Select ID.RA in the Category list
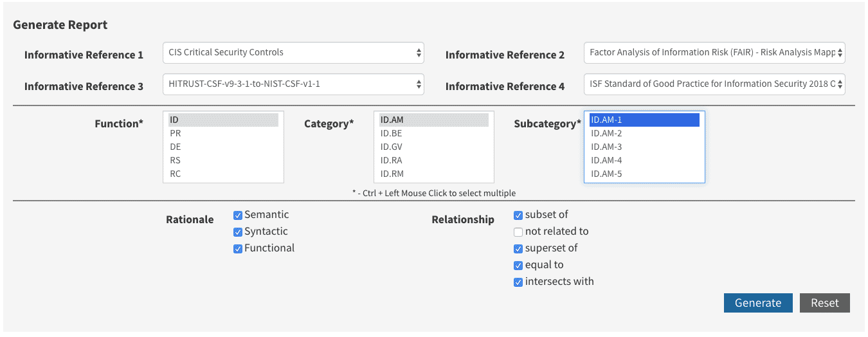 [x=433, y=160]
